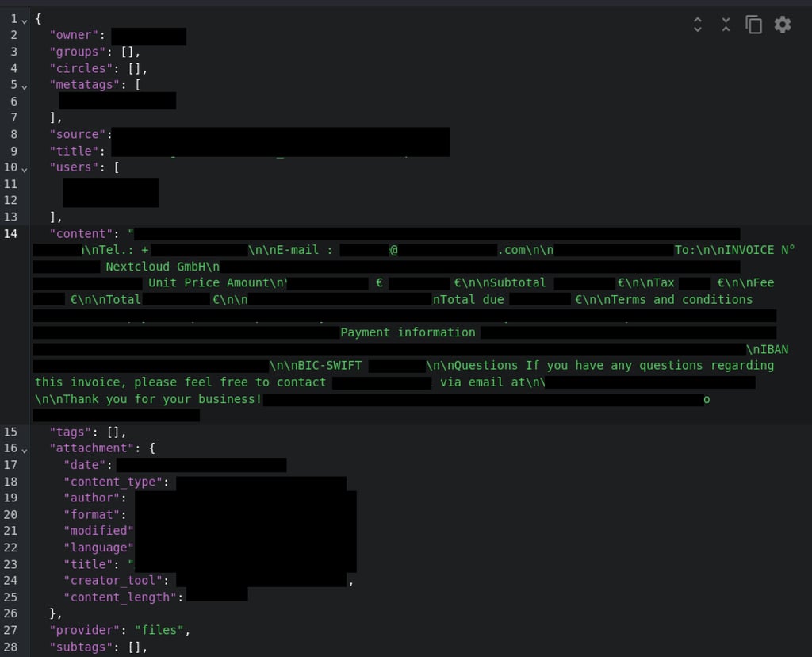Click the "files" provider value
This screenshot has height=657, width=812.
click(159, 630)
